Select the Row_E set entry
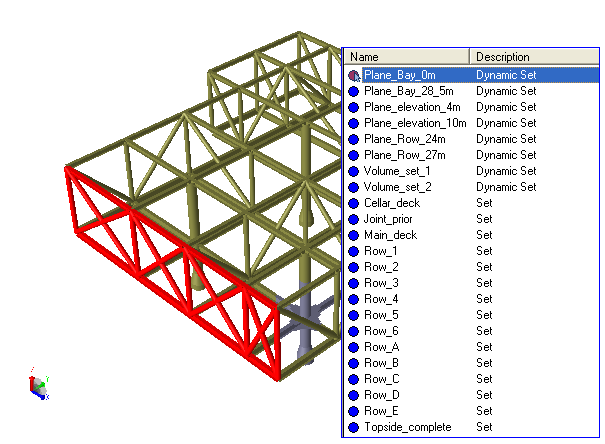Viewport: 605px width, 444px height. [381, 411]
